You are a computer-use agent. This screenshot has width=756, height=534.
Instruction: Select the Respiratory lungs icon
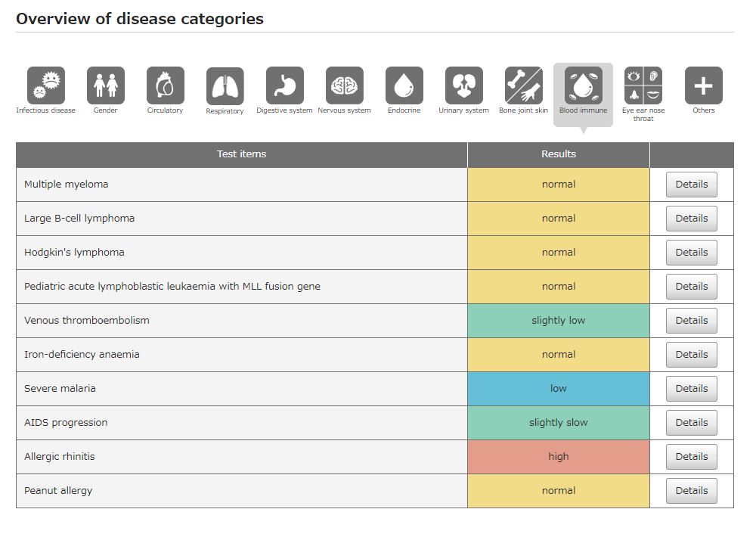tap(225, 85)
